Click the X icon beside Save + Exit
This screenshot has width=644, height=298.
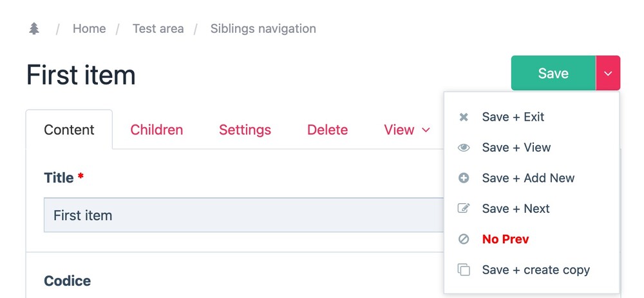463,117
